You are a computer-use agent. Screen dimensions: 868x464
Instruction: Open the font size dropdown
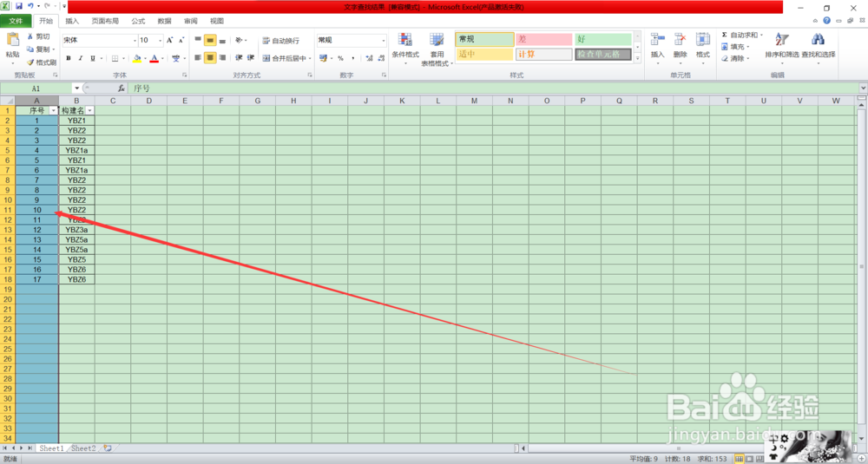tap(161, 41)
